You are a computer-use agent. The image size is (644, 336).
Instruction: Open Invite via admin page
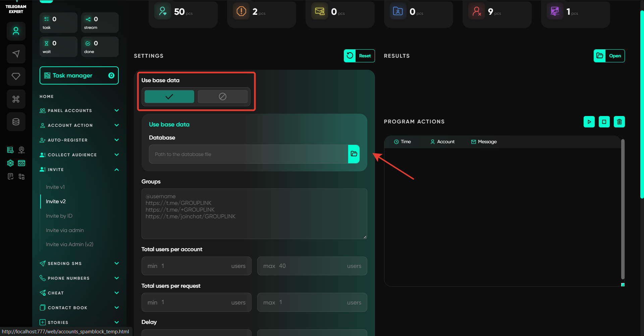click(65, 230)
